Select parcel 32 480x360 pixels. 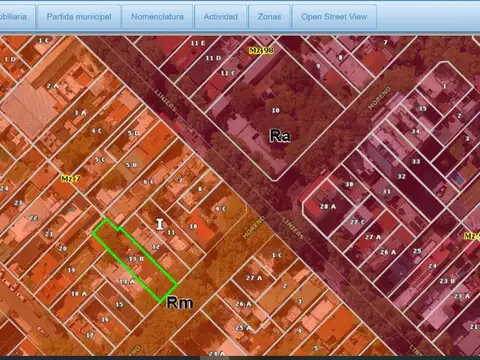point(402,176)
